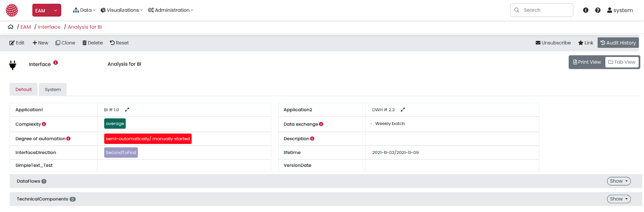The height and width of the screenshot is (212, 644).
Task: Click the Search input field
Action: click(x=542, y=10)
